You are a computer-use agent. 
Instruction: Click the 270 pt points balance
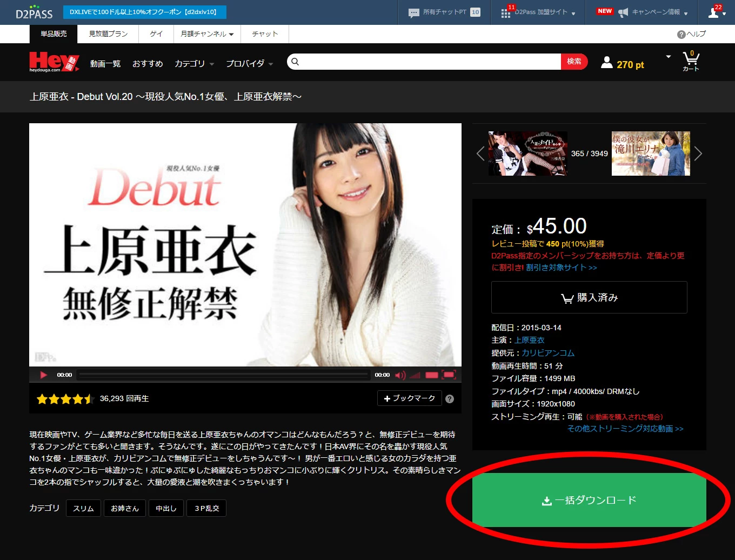(x=630, y=65)
